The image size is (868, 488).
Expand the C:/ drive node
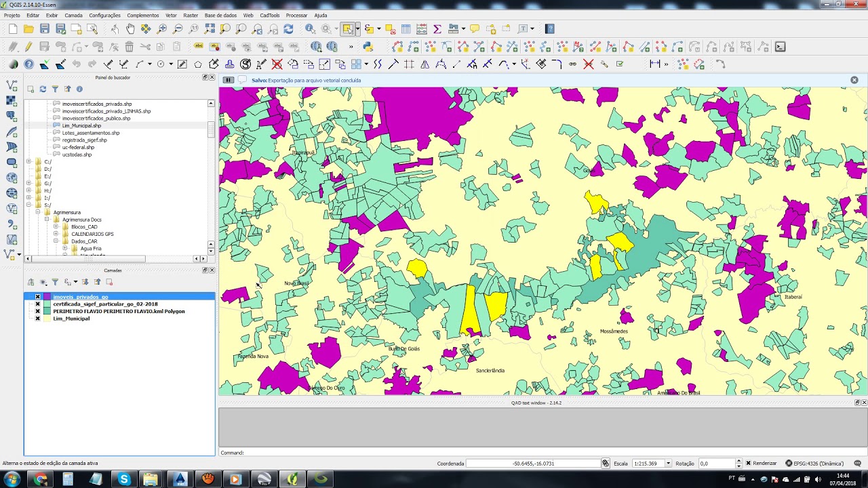tap(29, 162)
